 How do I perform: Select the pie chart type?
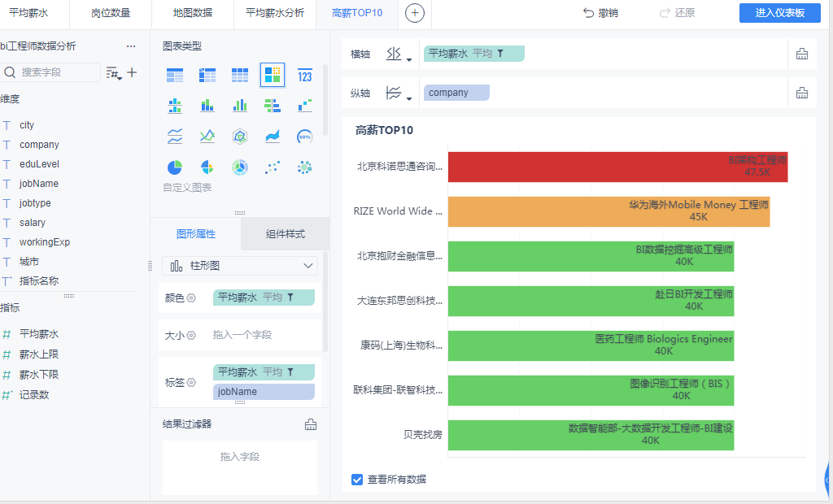coord(175,167)
